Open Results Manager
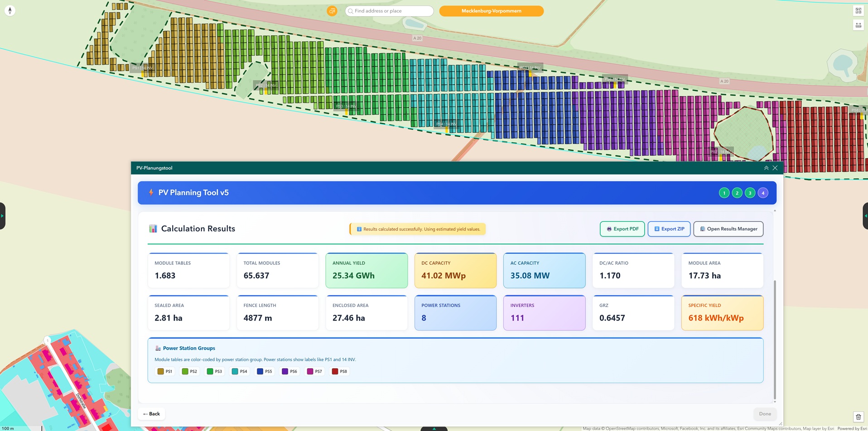868x431 pixels. tap(728, 229)
